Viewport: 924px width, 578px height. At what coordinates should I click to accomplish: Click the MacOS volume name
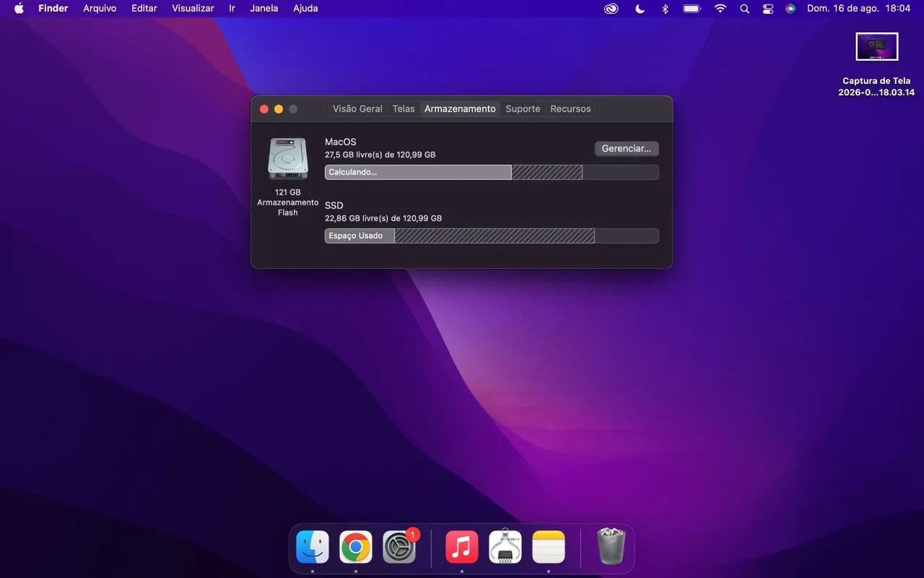coord(341,142)
